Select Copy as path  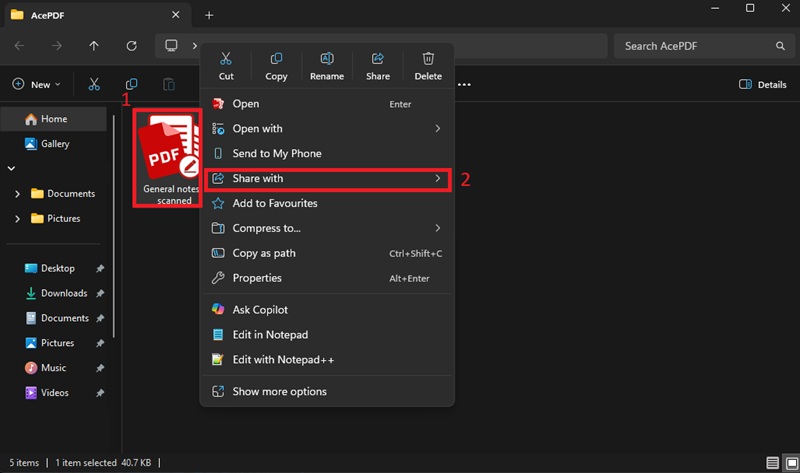coord(327,253)
